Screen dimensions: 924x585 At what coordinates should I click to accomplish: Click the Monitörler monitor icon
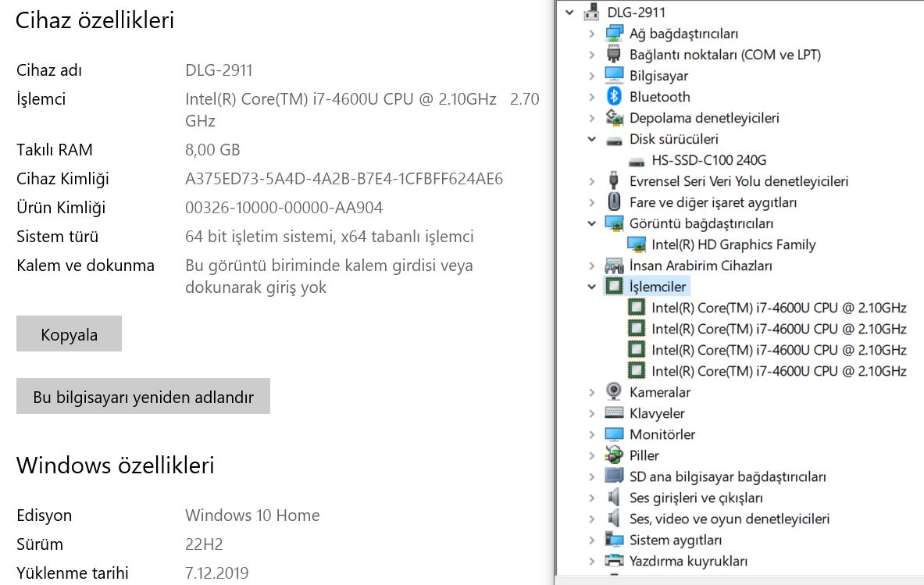pos(614,434)
